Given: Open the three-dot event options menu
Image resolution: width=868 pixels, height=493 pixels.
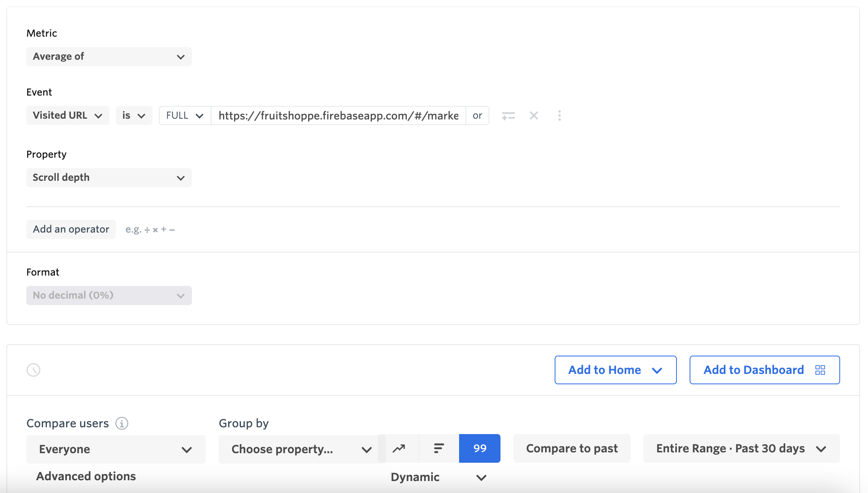Looking at the screenshot, I should (x=559, y=116).
